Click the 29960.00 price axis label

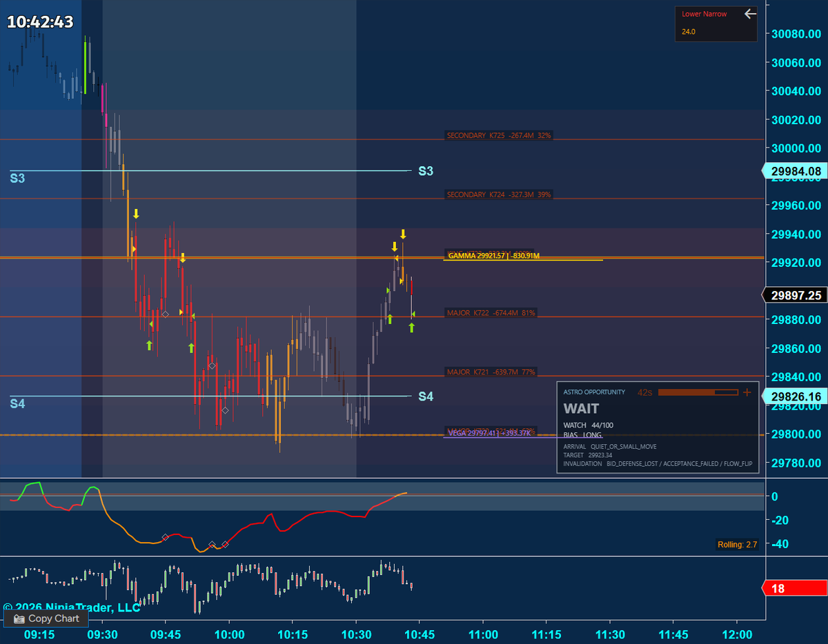[796, 205]
